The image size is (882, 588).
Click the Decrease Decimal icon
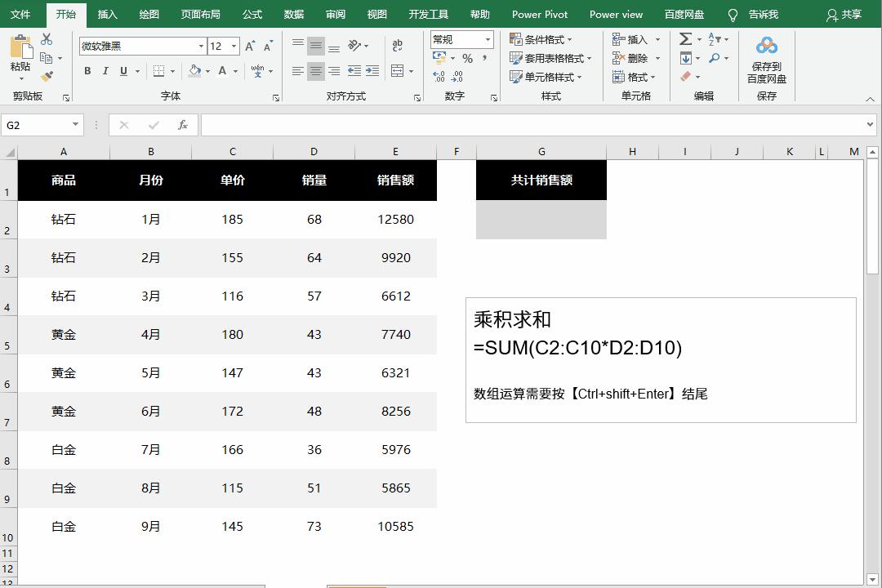(x=457, y=77)
